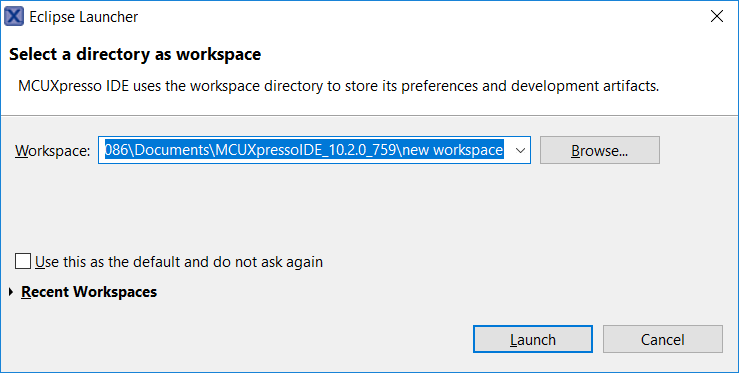Click the MCUXpresso IDE description sentence
This screenshot has height=373, width=739.
(x=338, y=86)
